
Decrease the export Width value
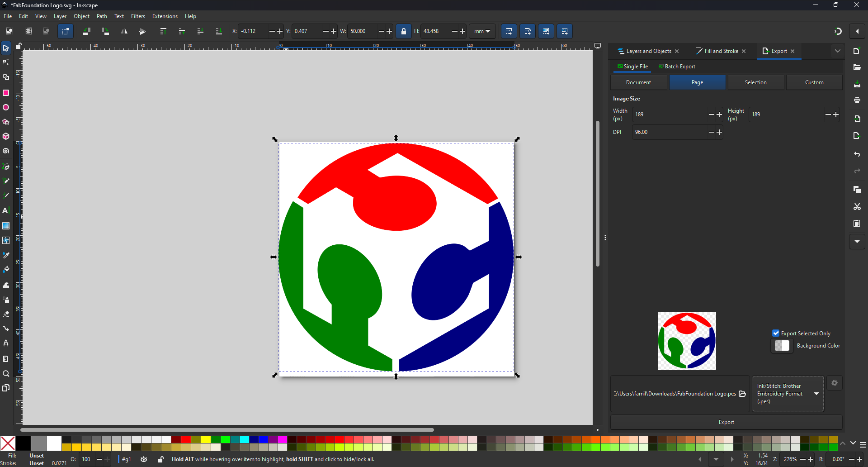[712, 115]
